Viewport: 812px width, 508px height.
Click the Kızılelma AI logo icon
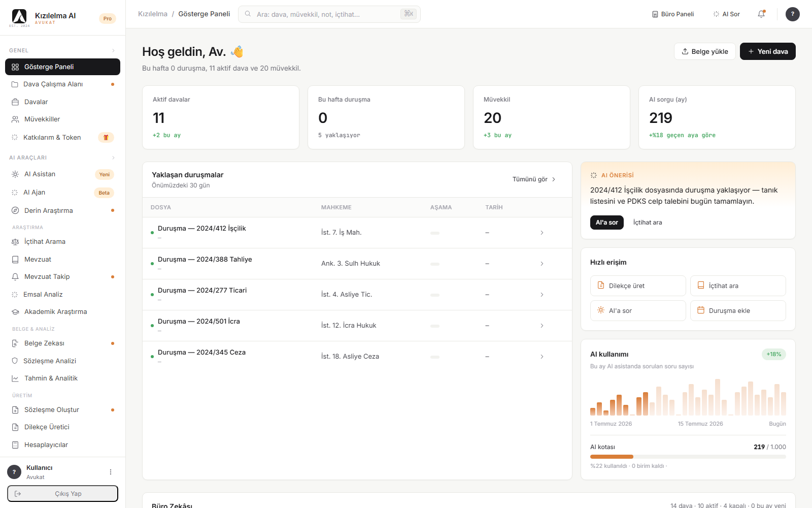click(x=19, y=16)
